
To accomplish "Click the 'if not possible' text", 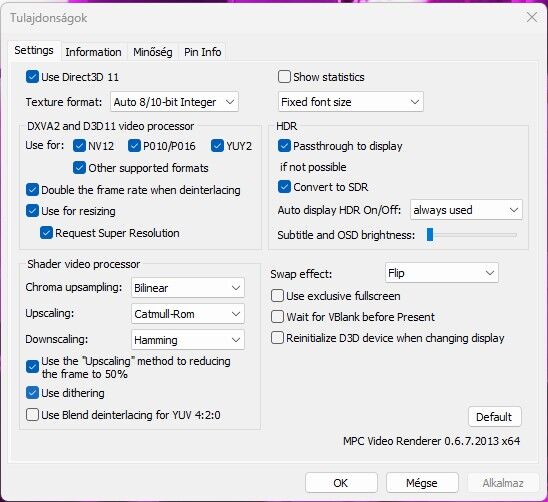I will [313, 167].
